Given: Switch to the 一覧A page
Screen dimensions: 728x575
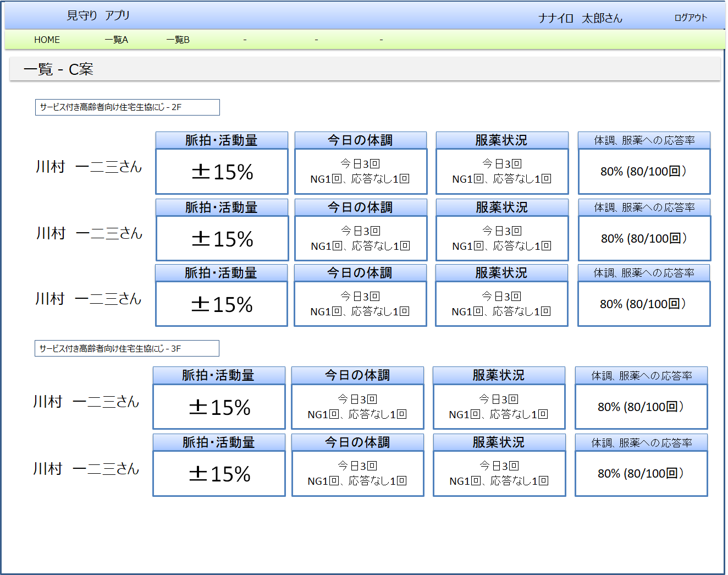Looking at the screenshot, I should 116,40.
